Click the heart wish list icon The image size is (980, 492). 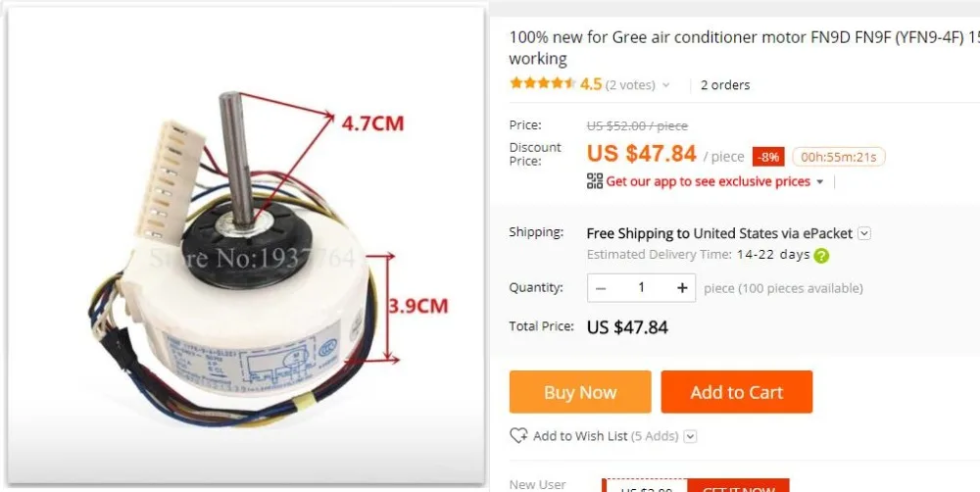(518, 436)
